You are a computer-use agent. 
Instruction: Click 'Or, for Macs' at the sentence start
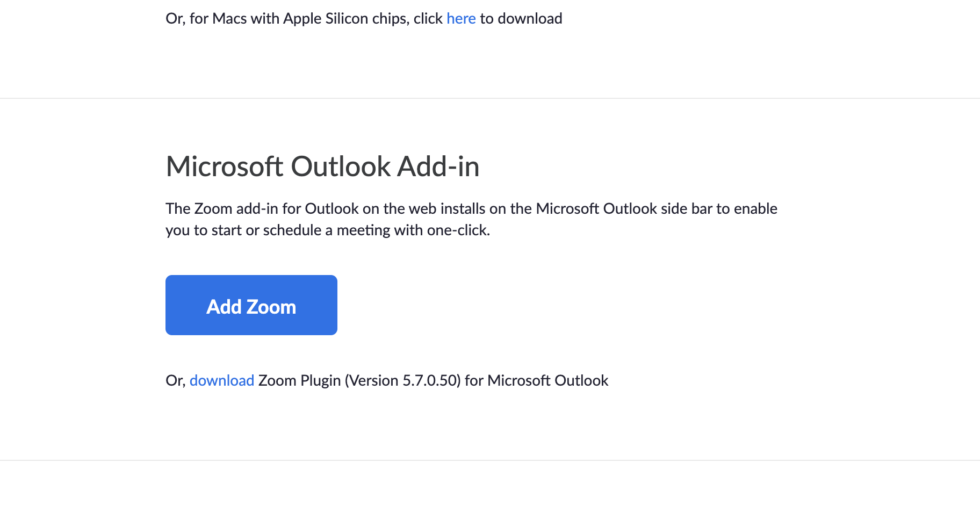(206, 19)
